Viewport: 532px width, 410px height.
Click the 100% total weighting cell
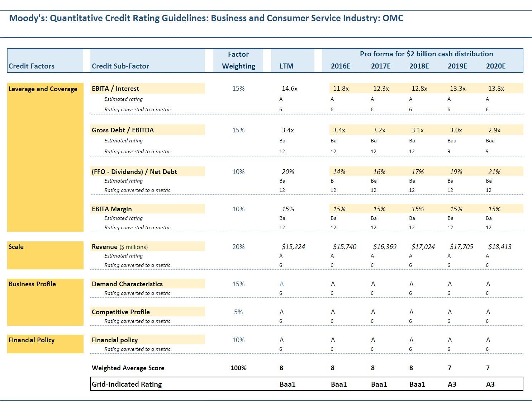(x=238, y=368)
